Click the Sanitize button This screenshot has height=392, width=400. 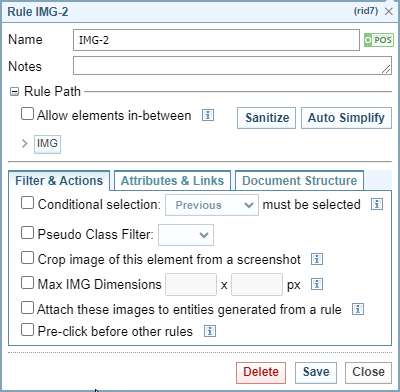click(266, 118)
